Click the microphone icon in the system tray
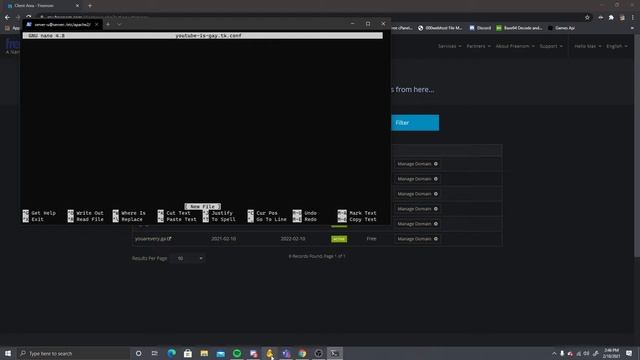Image resolution: width=640 pixels, height=360 pixels. [x=562, y=353]
